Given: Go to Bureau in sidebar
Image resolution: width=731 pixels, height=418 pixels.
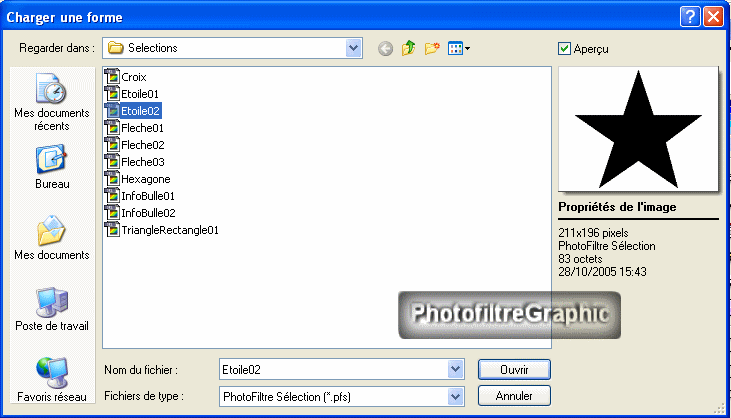Looking at the screenshot, I should tap(51, 168).
